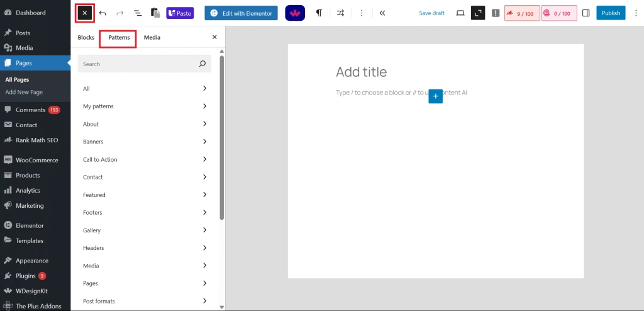Click Edit with Elementor button
Image resolution: width=644 pixels, height=311 pixels.
tap(241, 13)
